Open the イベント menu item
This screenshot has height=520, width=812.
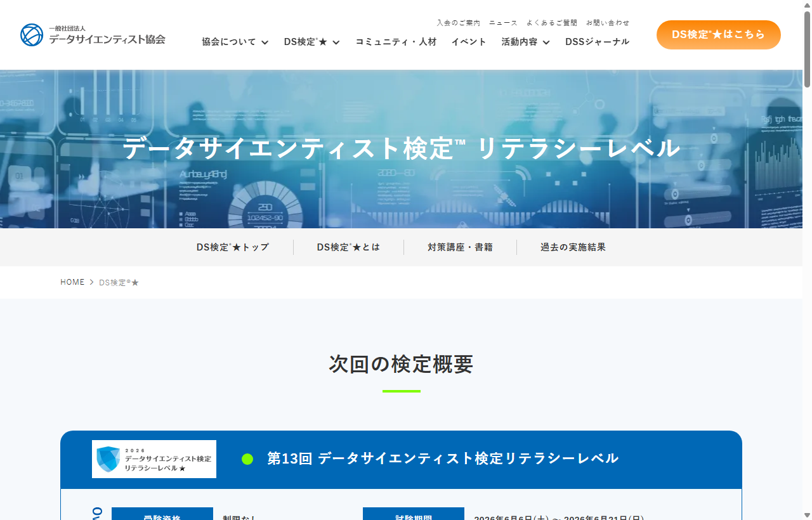click(x=469, y=42)
